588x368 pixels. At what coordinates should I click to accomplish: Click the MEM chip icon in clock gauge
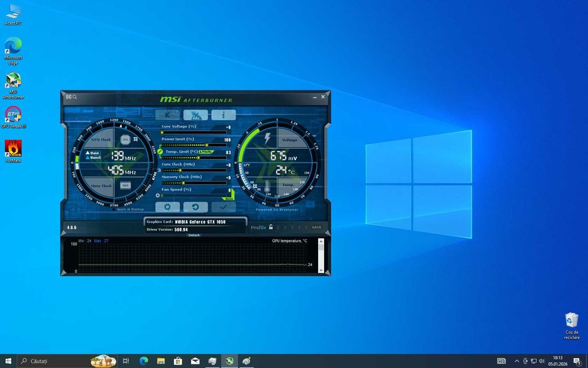click(125, 185)
